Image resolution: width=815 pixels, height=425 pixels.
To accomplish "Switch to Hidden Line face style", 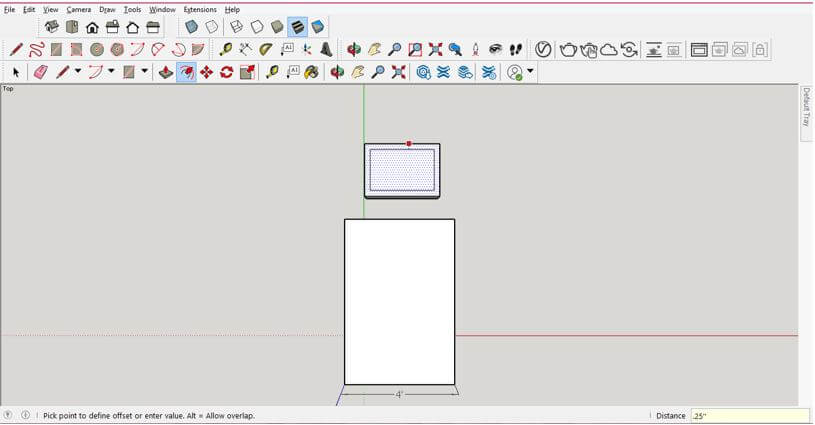I will [257, 27].
